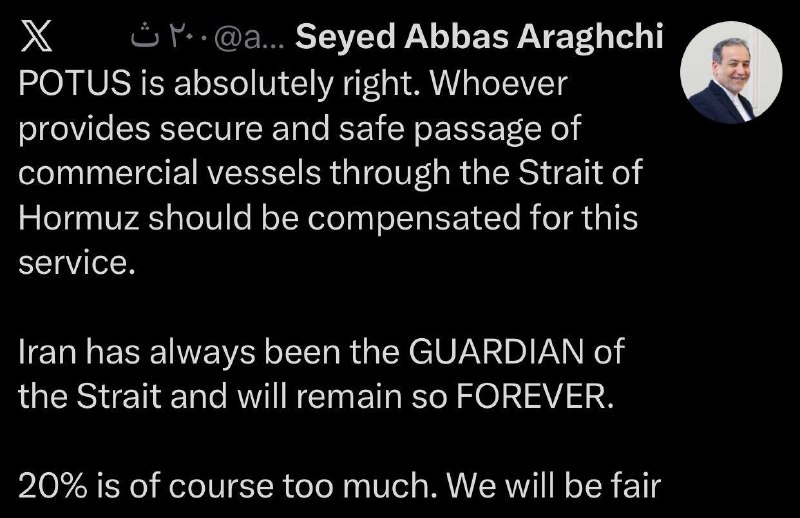800x518 pixels.
Task: Click the word service. ending first paragraph
Action: [77, 264]
